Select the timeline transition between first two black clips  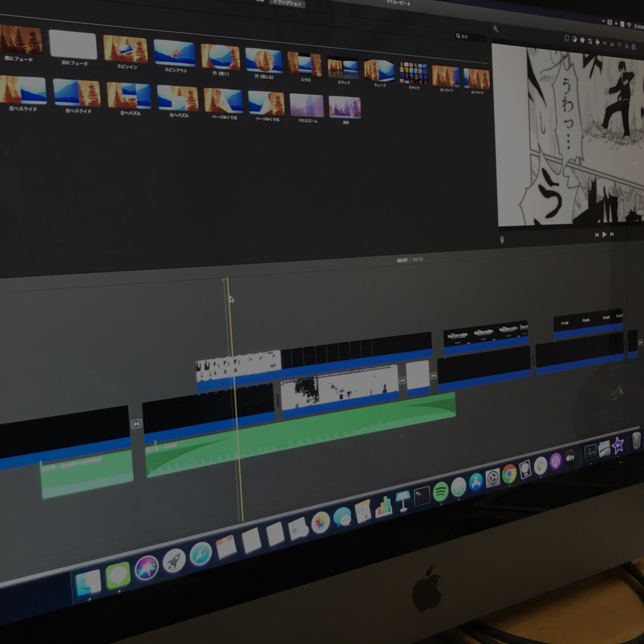(136, 423)
